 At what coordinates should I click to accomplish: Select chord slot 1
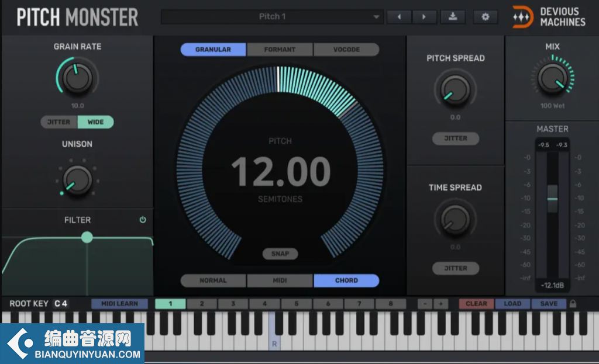coord(170,304)
